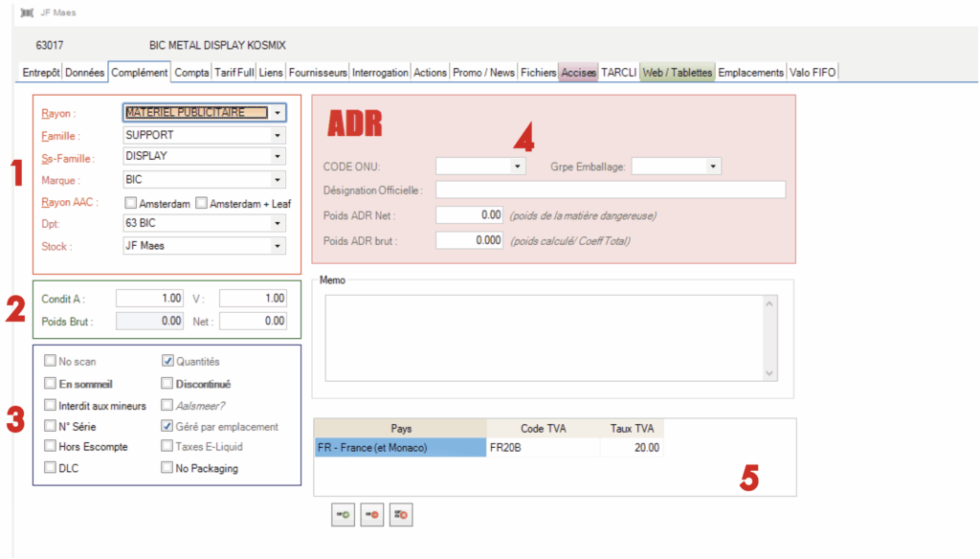This screenshot has width=980, height=559.
Task: Select the FR - France (et Monaco) row
Action: tap(400, 448)
